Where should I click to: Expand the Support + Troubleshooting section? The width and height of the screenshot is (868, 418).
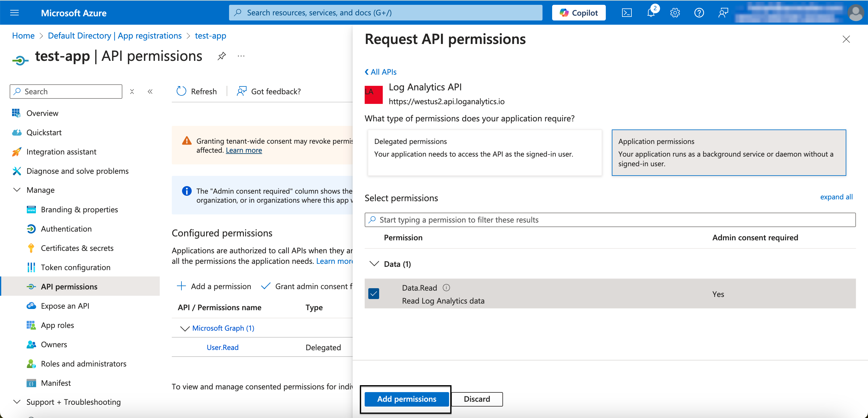(x=17, y=402)
